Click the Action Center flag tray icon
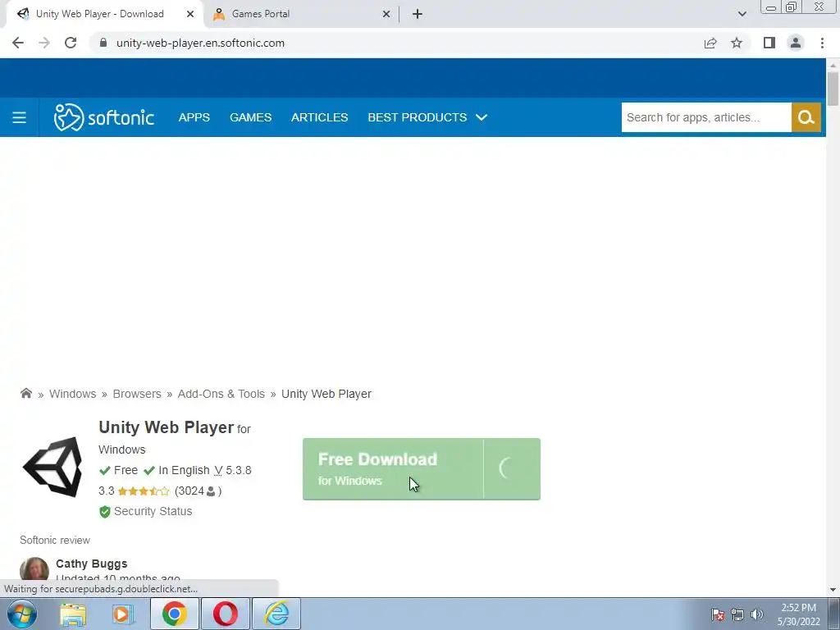The image size is (840, 630). tap(717, 614)
